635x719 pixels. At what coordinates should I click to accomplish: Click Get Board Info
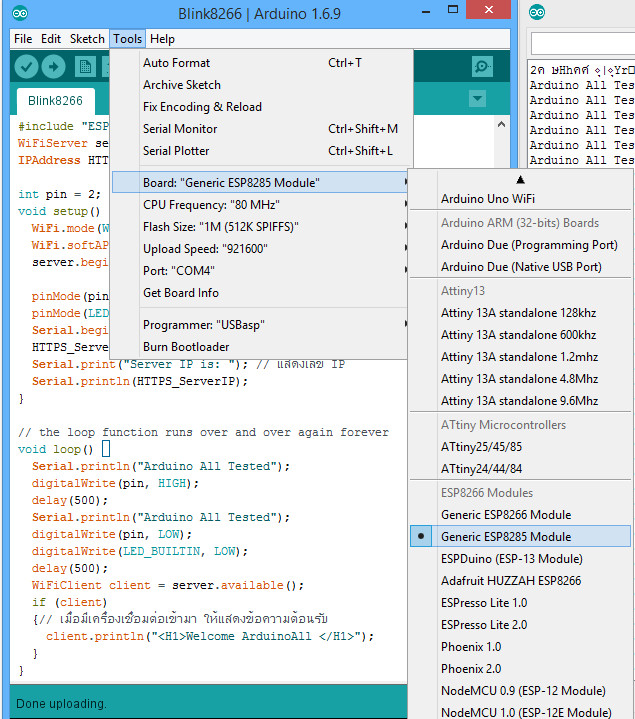[x=260, y=293]
